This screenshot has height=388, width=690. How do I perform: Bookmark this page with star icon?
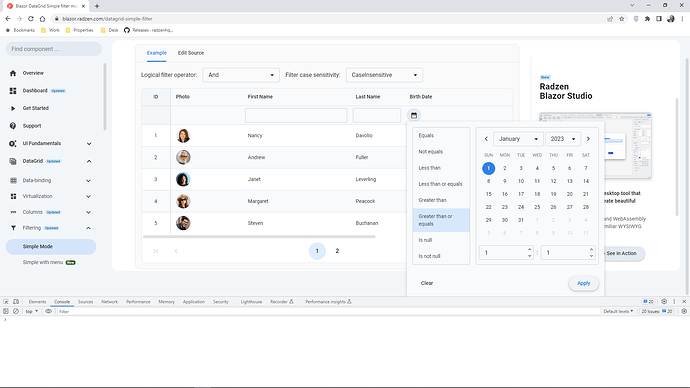(621, 19)
